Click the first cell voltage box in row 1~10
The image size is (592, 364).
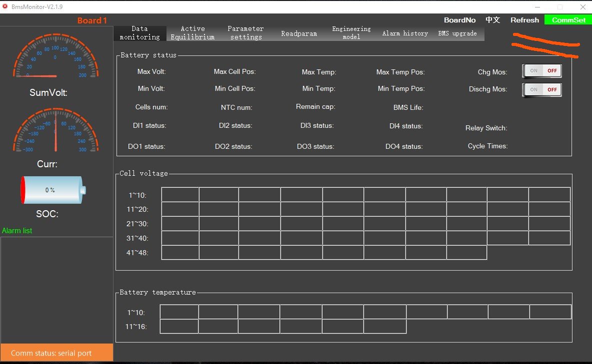click(x=180, y=195)
